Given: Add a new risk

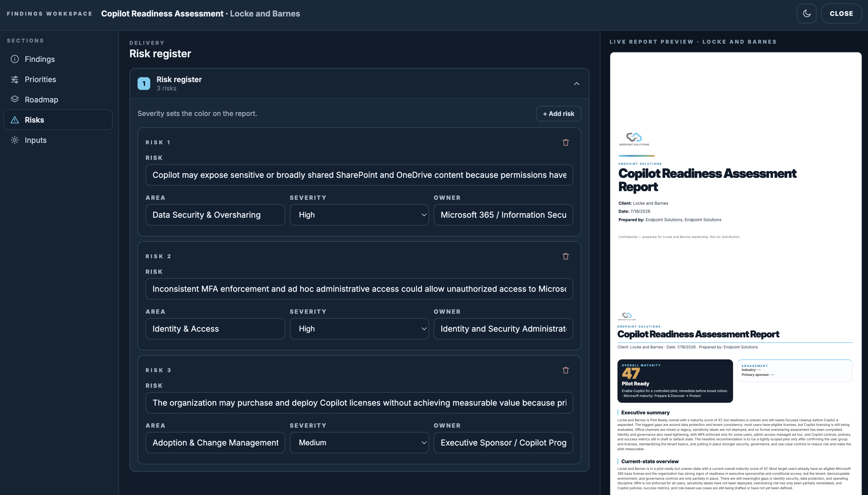Looking at the screenshot, I should tap(559, 114).
